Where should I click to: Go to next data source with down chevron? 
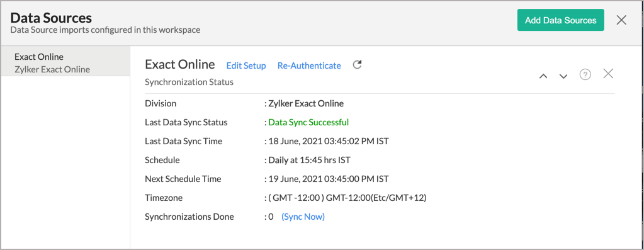click(563, 76)
